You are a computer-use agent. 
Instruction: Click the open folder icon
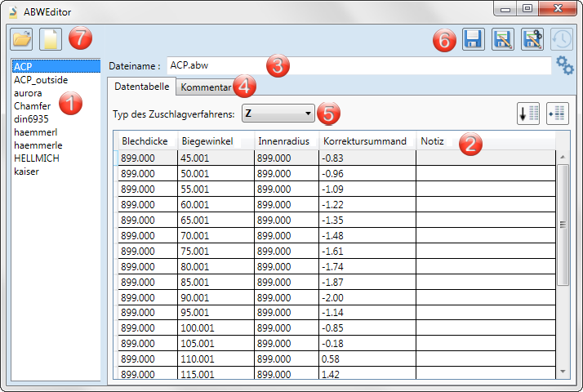[21, 38]
